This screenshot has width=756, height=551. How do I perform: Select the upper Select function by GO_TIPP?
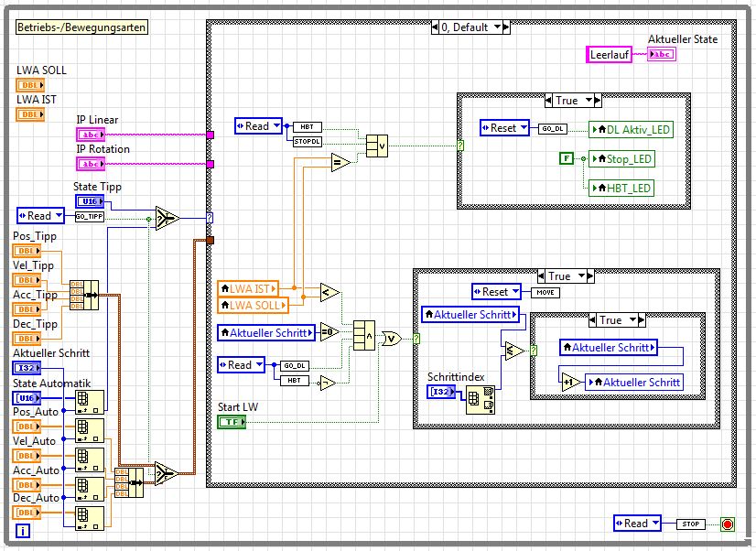(167, 219)
